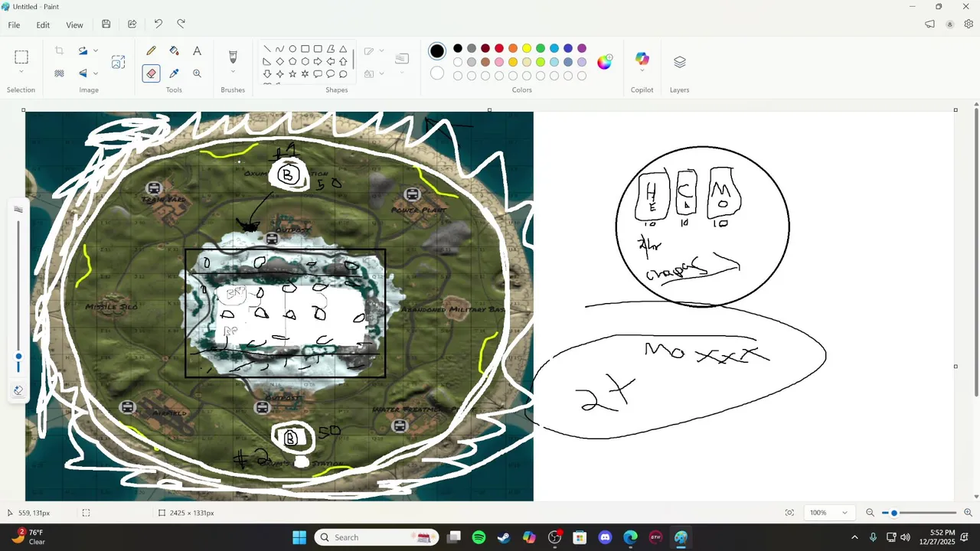
Task: Click the zoom in plus icon
Action: pos(968,513)
